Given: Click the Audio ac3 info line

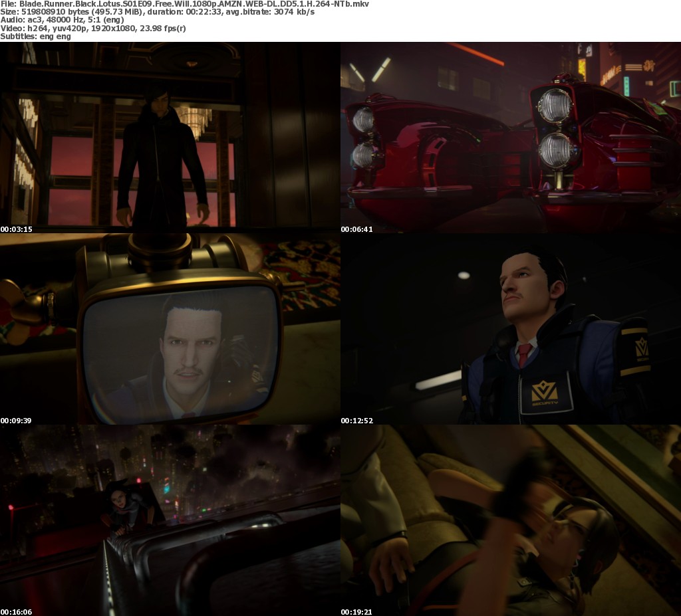Looking at the screenshot, I should [x=64, y=20].
